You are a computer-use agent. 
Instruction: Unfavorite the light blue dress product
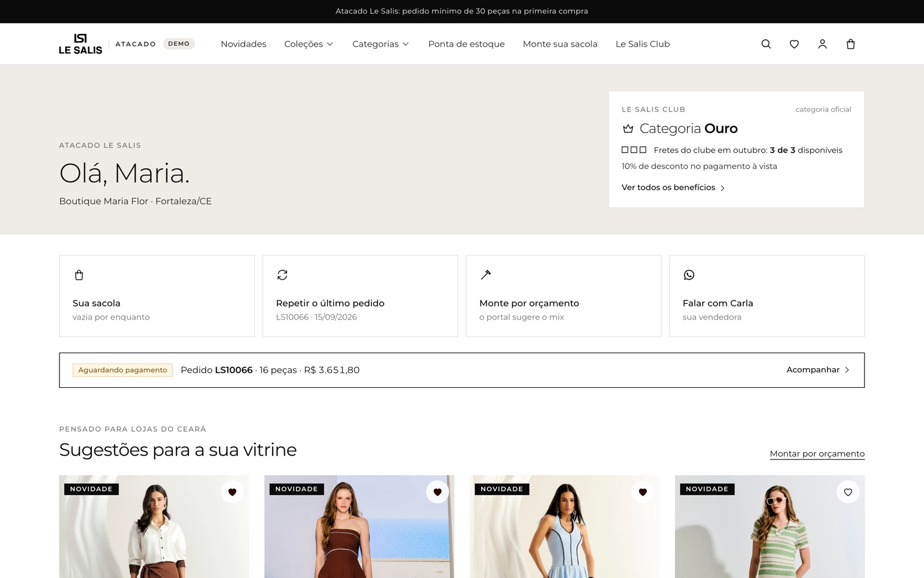tap(643, 492)
